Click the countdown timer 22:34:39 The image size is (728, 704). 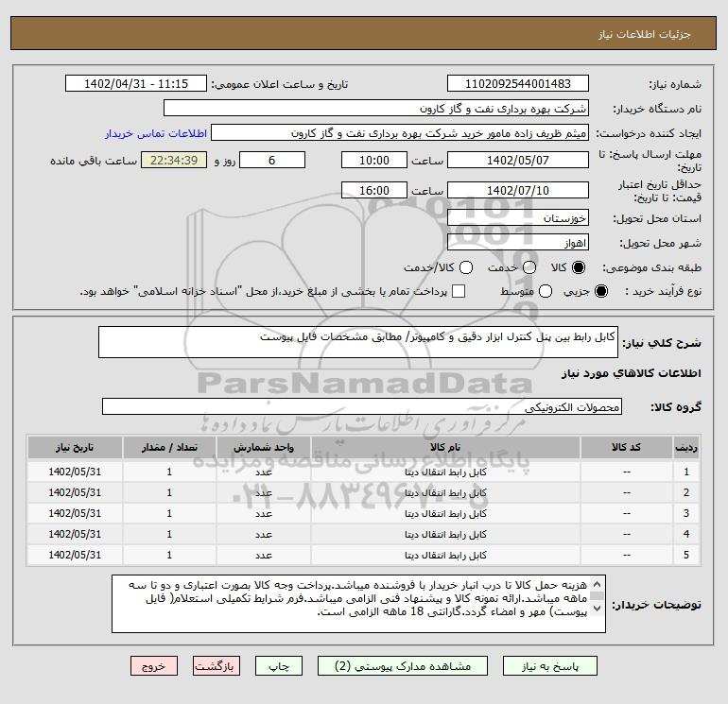(x=174, y=160)
